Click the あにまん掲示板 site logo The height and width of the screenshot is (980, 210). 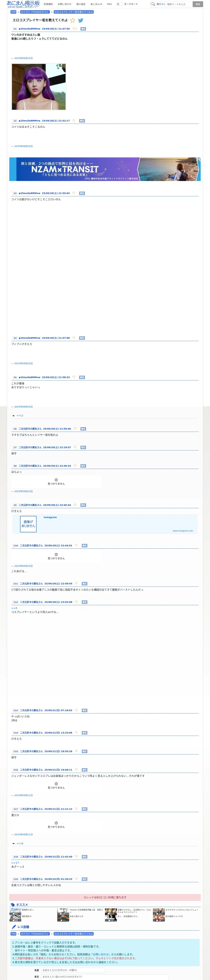click(x=23, y=4)
